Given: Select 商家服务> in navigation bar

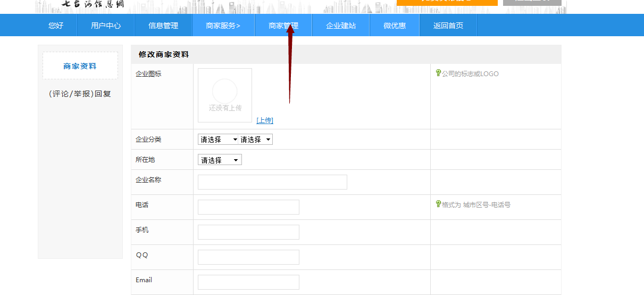Looking at the screenshot, I should (223, 26).
